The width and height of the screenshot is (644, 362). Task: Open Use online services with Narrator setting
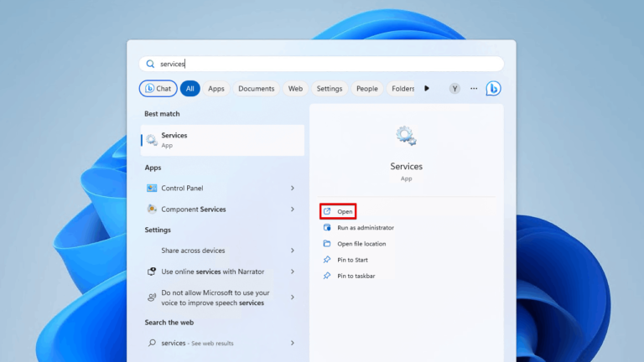click(x=222, y=271)
